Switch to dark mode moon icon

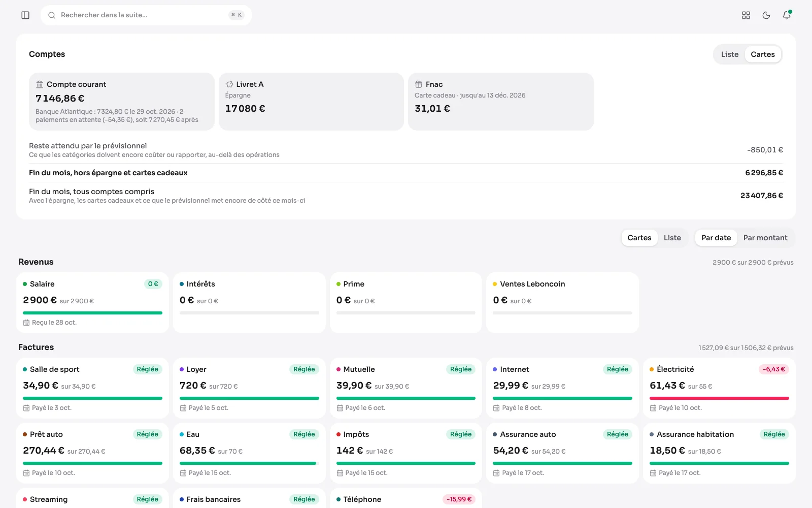pyautogui.click(x=766, y=15)
